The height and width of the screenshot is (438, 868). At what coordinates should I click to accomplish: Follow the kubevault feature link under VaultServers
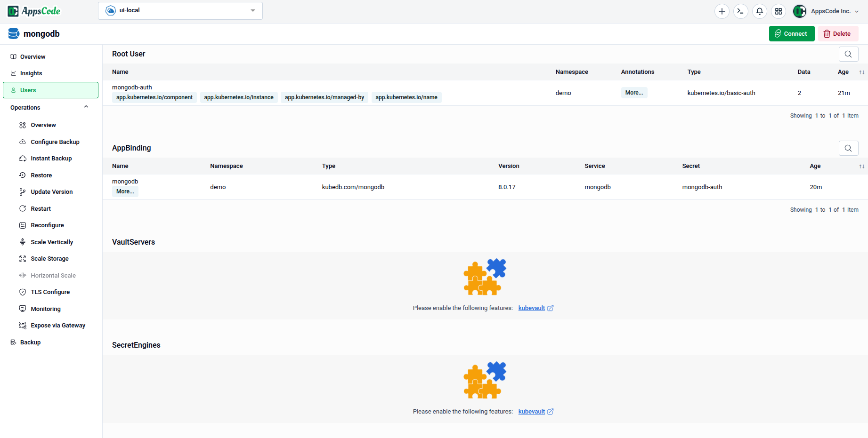coord(532,308)
